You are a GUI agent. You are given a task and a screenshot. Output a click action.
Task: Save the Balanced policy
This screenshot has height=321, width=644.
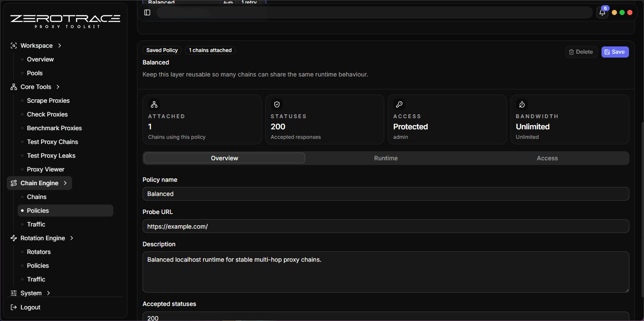tap(615, 52)
